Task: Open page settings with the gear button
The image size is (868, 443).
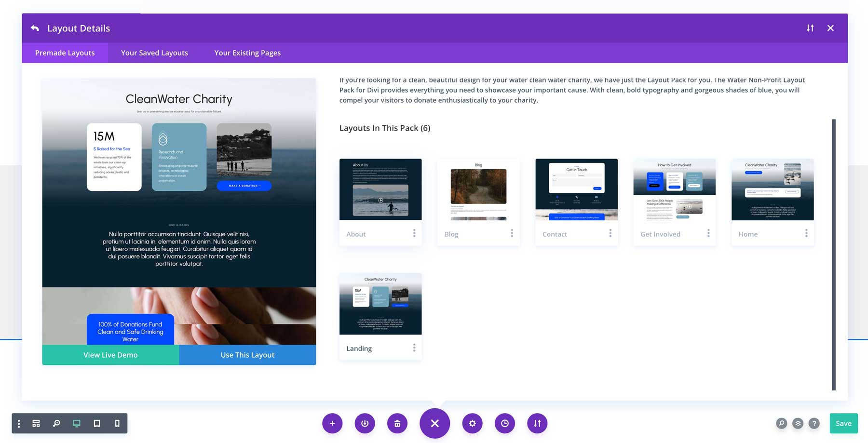Action: 472,423
